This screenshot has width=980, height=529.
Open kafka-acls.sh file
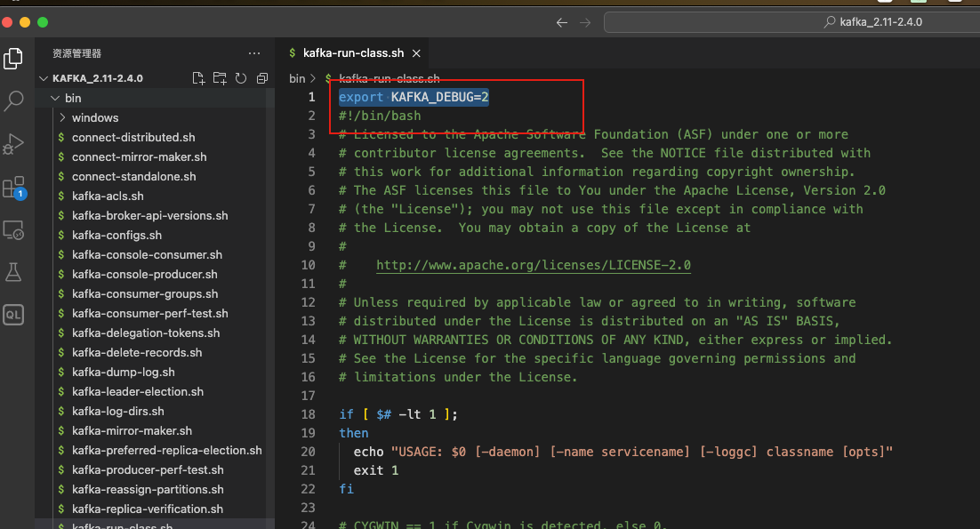pyautogui.click(x=108, y=196)
